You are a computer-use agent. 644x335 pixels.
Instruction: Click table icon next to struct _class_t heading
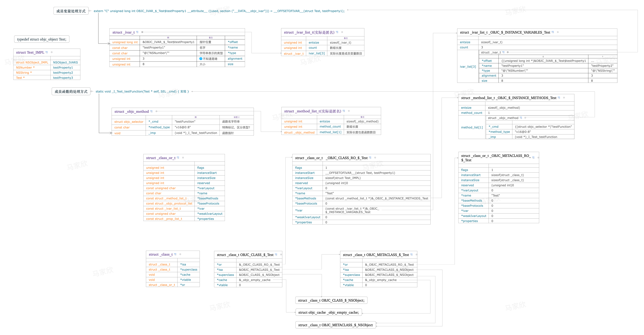175,254
